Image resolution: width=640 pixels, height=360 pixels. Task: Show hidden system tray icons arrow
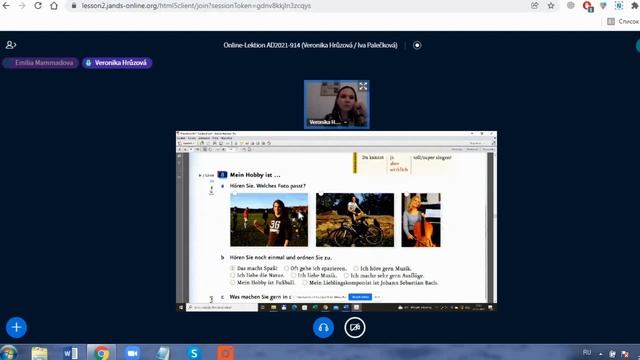(601, 354)
